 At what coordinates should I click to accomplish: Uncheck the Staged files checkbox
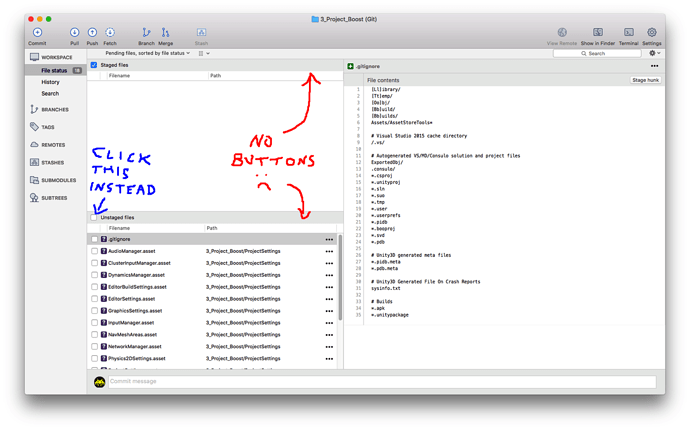[94, 65]
